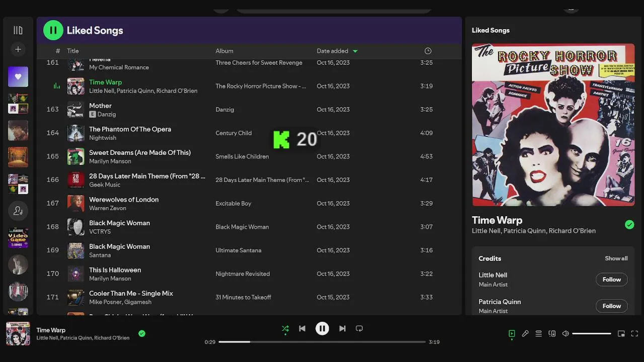This screenshot has width=644, height=362.
Task: Open the play queue icon
Action: pyautogui.click(x=538, y=333)
